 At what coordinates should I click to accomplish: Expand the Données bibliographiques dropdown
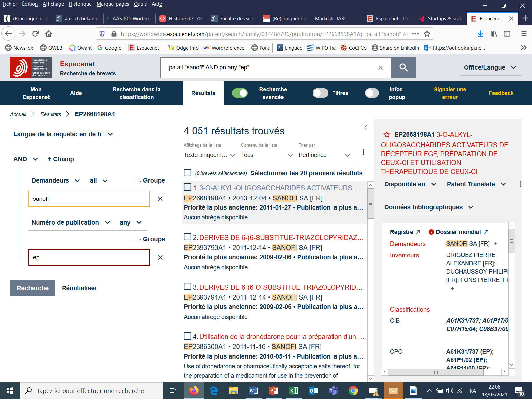[429, 207]
